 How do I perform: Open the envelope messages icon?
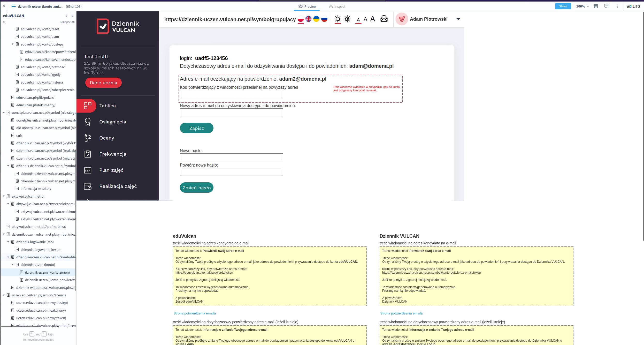click(384, 19)
